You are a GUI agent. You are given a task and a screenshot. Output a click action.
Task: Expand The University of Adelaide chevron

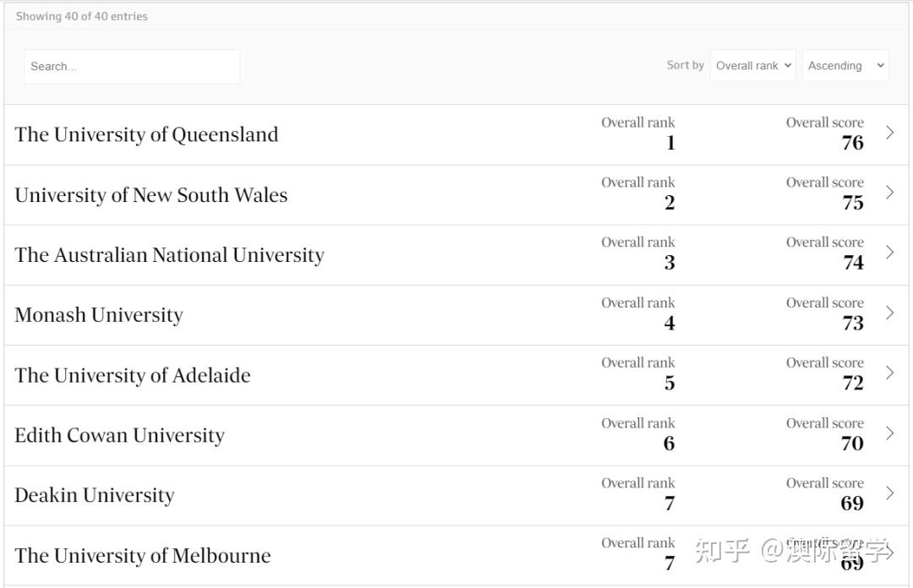[x=889, y=373]
